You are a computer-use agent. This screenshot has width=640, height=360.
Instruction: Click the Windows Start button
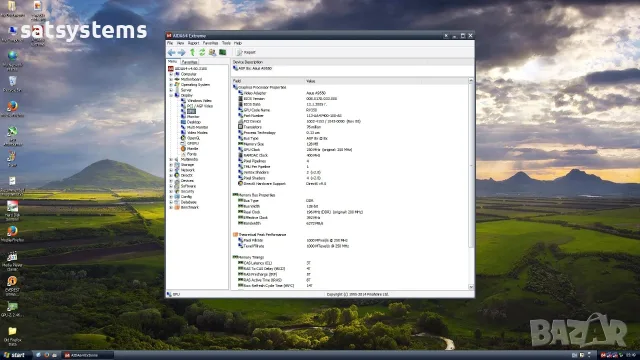14,355
